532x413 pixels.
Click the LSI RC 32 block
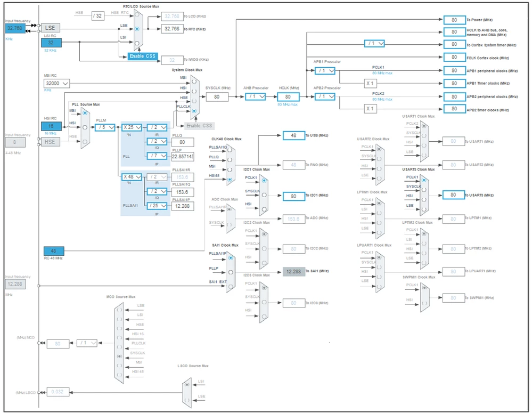click(51, 43)
